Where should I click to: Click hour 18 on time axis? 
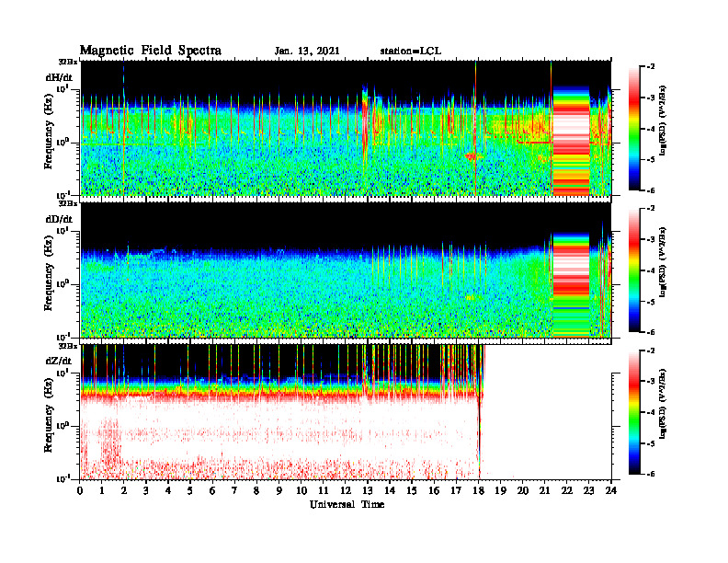coord(478,491)
